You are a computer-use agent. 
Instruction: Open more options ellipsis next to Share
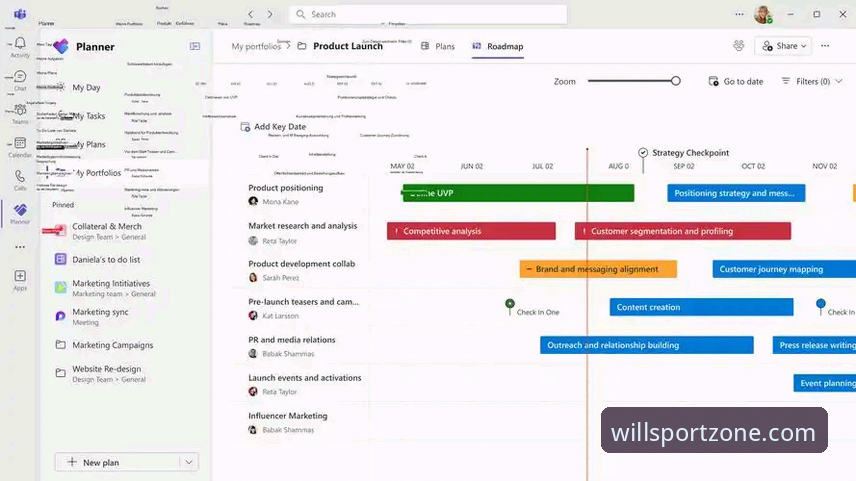[x=825, y=46]
